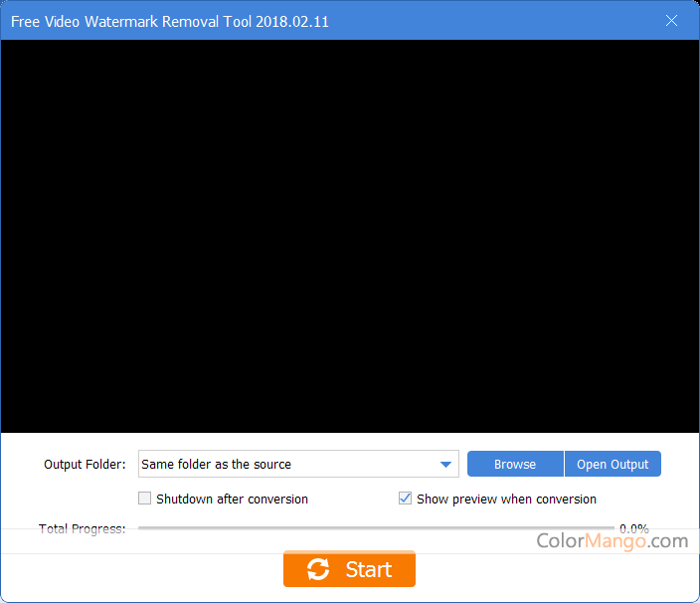This screenshot has width=700, height=603.
Task: Uncheck the Show preview when conversion box
Action: coord(406,499)
